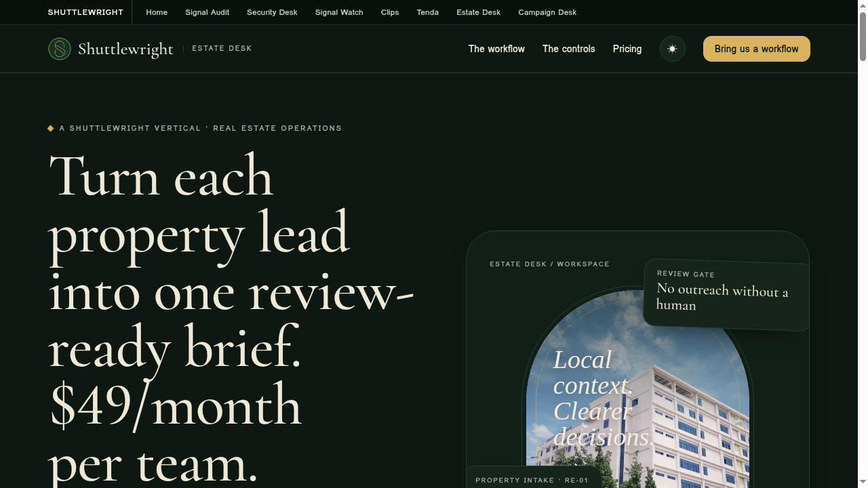Select Signal Watch from top navigation
The image size is (868, 488).
pos(339,12)
